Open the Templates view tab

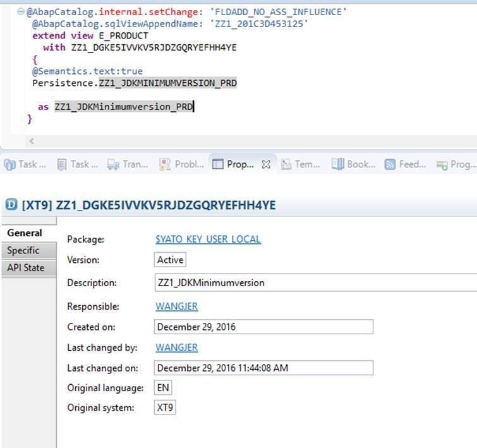(x=301, y=164)
